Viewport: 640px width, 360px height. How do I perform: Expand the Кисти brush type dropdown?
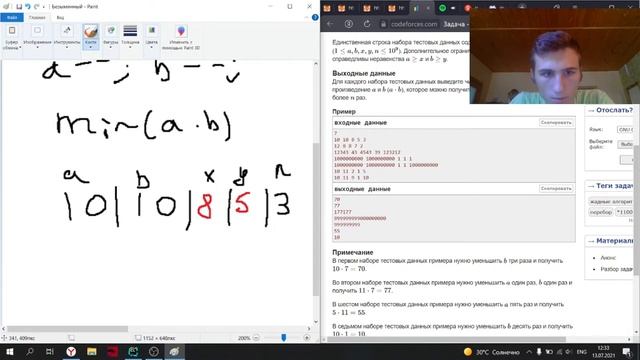click(90, 47)
